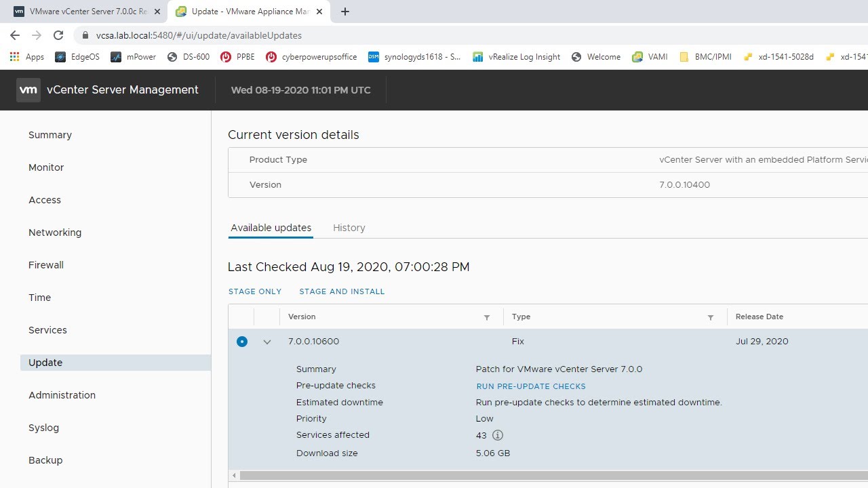The height and width of the screenshot is (488, 868).
Task: Click RUN PRE-UPDATE CHECKS link
Action: click(531, 386)
